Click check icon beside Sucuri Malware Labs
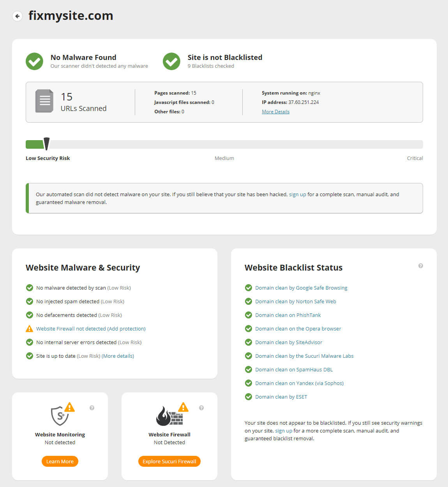Viewport: 448px width, 487px height. point(249,356)
